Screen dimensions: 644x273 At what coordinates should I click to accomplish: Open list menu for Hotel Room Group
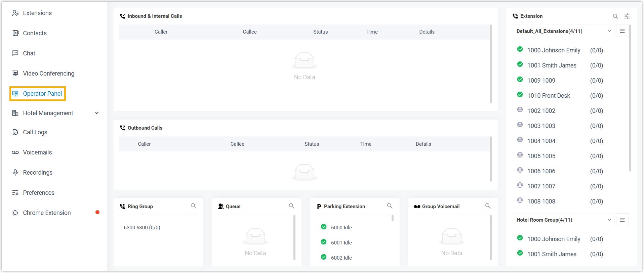point(622,220)
